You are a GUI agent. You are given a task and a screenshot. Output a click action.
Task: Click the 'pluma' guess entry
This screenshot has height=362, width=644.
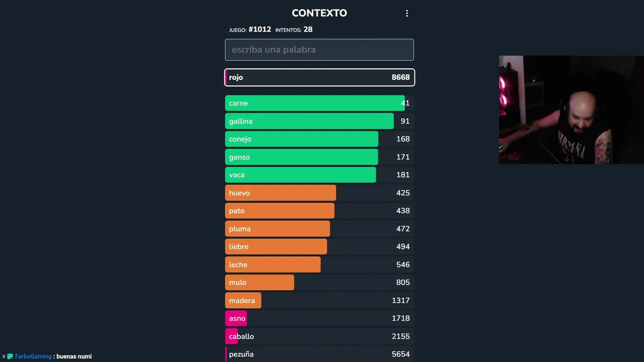coord(319,229)
